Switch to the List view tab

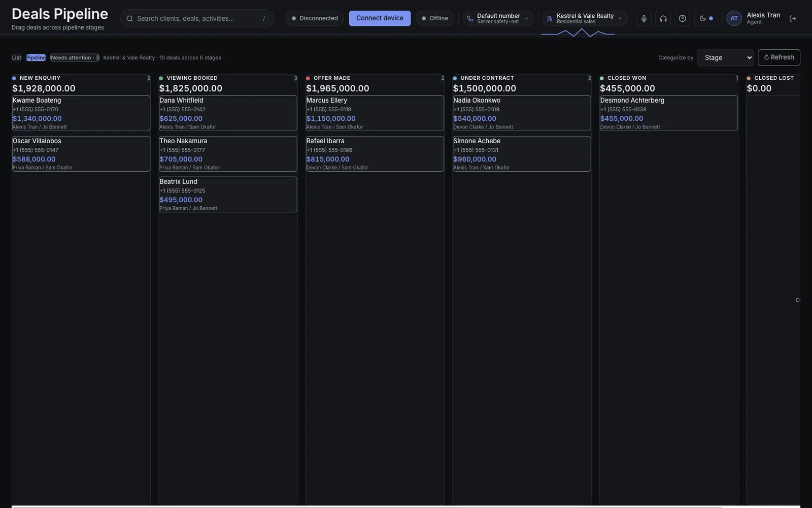pyautogui.click(x=17, y=57)
